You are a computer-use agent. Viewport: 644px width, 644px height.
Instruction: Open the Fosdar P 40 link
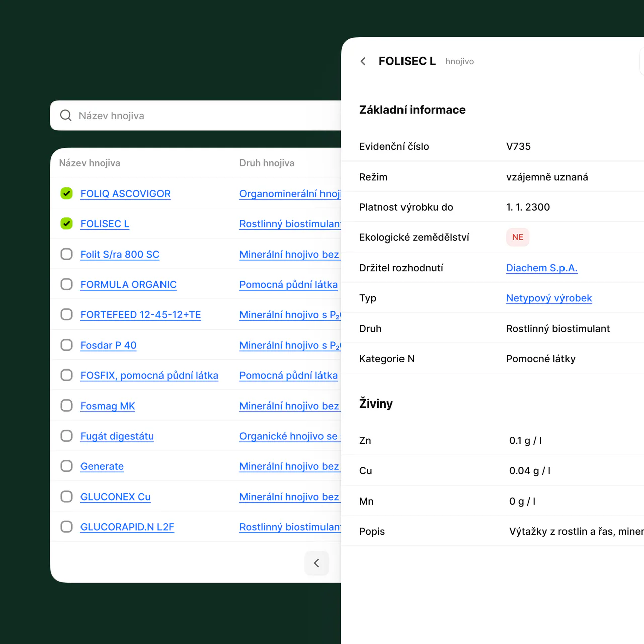coord(108,345)
